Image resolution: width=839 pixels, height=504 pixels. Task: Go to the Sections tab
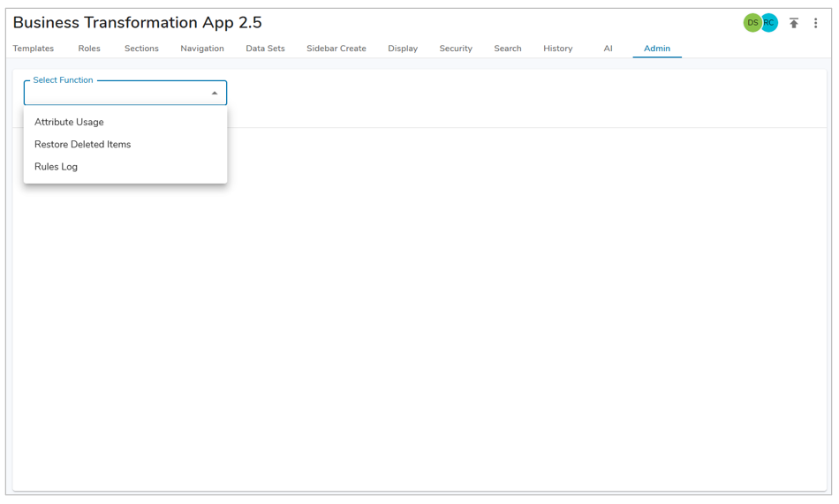tap(141, 49)
